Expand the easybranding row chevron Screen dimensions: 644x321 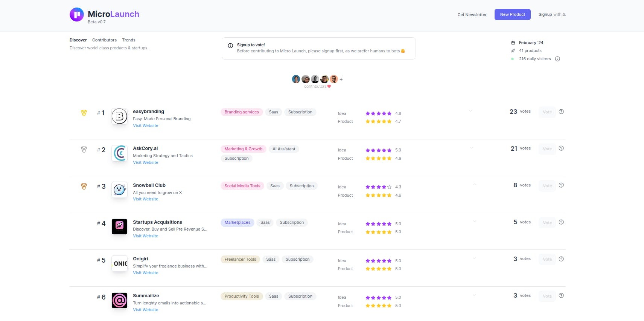(470, 111)
